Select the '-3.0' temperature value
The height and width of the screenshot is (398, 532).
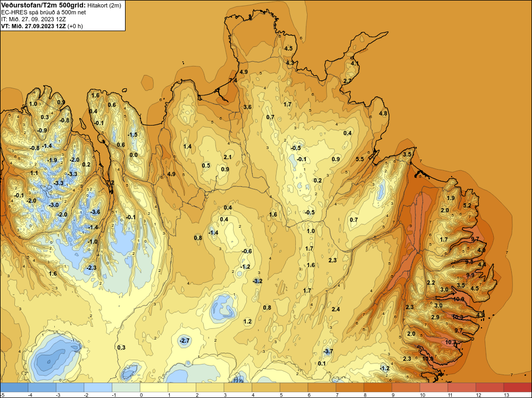tap(54, 205)
